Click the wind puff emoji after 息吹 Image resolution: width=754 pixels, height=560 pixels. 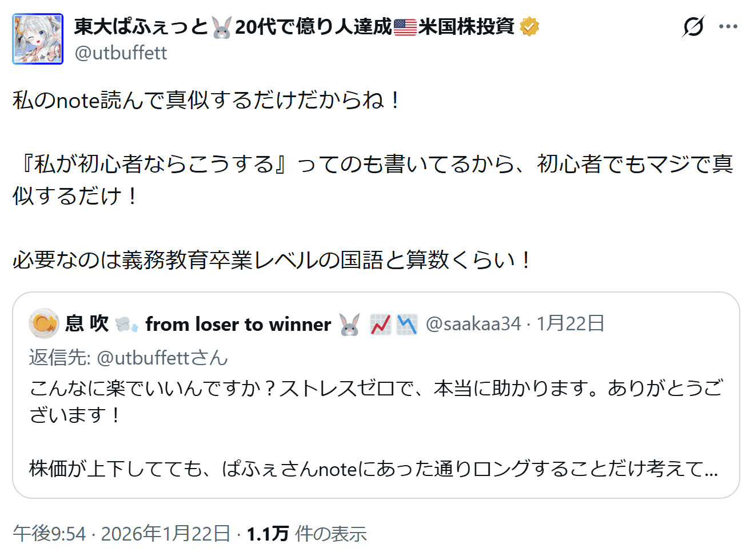[x=126, y=325]
